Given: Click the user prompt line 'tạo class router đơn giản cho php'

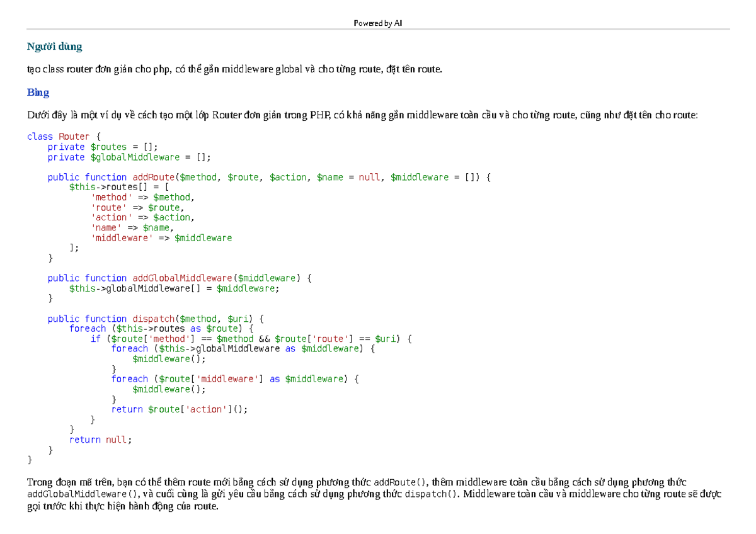Looking at the screenshot, I should click(x=235, y=69).
